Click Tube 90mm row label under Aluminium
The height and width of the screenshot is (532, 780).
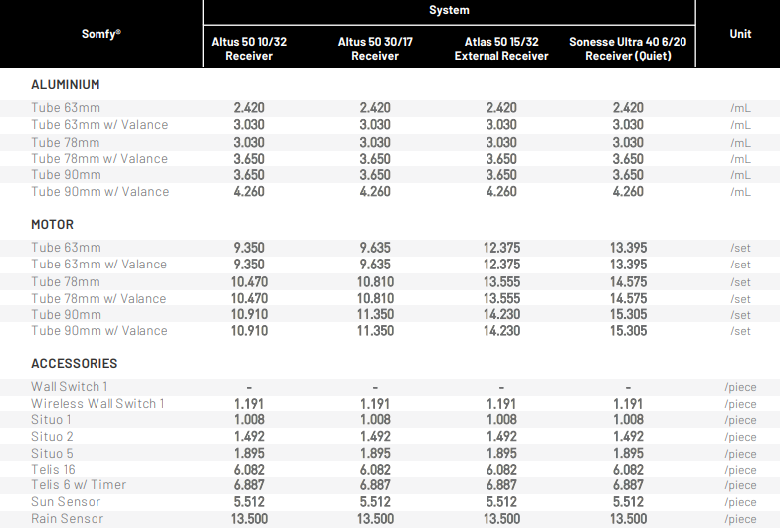tap(66, 175)
